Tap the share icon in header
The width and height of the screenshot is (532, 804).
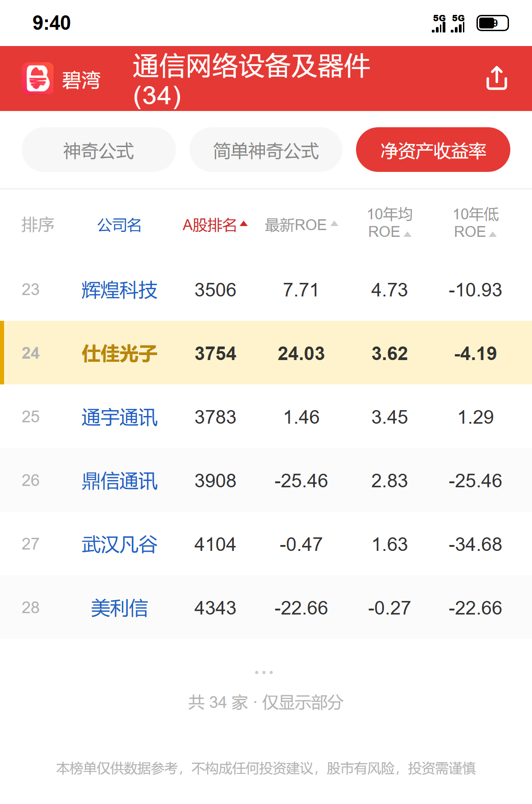(496, 78)
